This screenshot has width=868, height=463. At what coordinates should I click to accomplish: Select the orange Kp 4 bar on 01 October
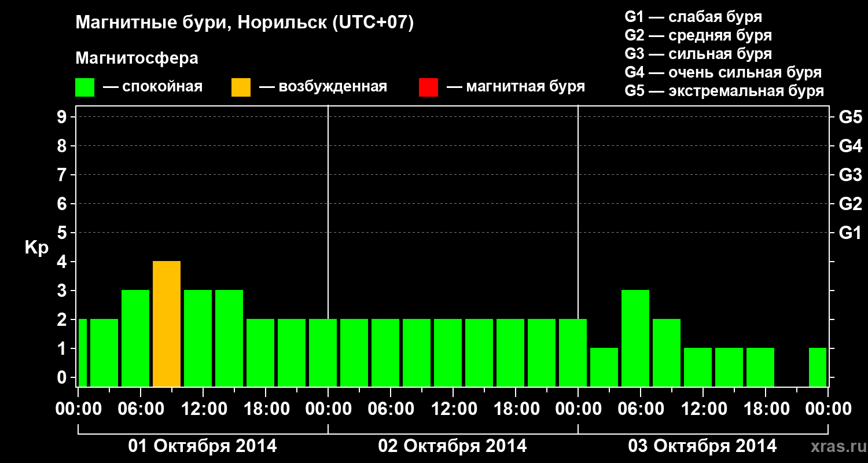tap(167, 324)
